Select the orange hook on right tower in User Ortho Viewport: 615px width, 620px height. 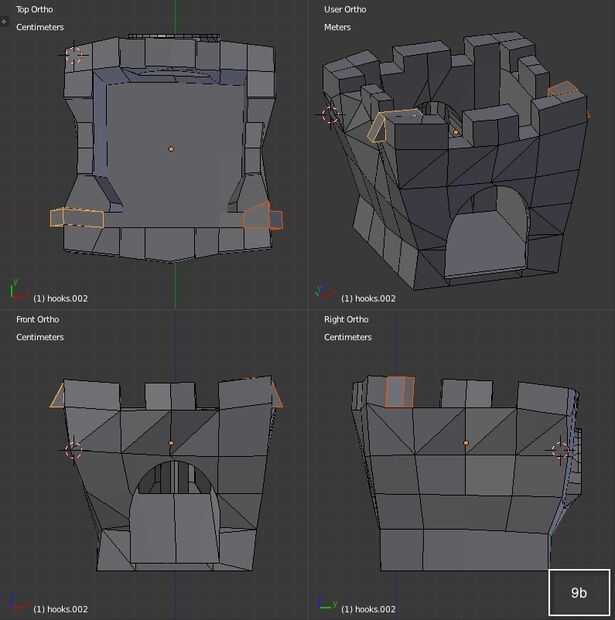click(x=562, y=89)
